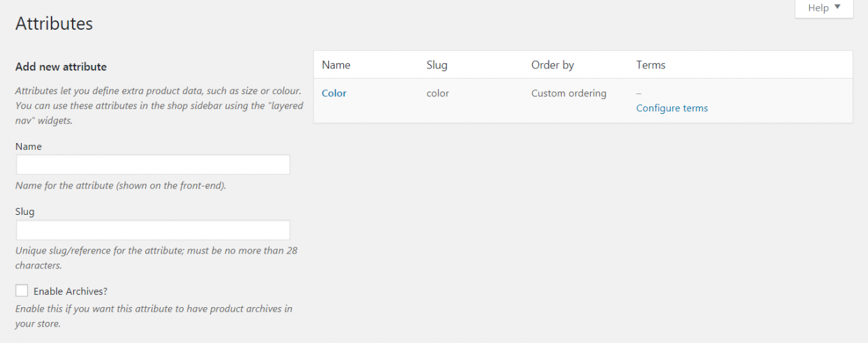
Task: Click the 'Add new attribute' section heading
Action: 61,66
